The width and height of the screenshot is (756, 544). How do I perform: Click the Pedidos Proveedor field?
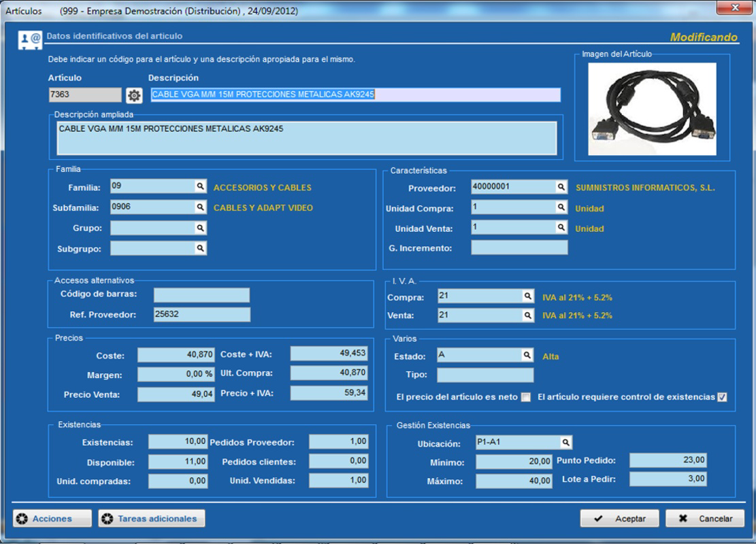[338, 441]
